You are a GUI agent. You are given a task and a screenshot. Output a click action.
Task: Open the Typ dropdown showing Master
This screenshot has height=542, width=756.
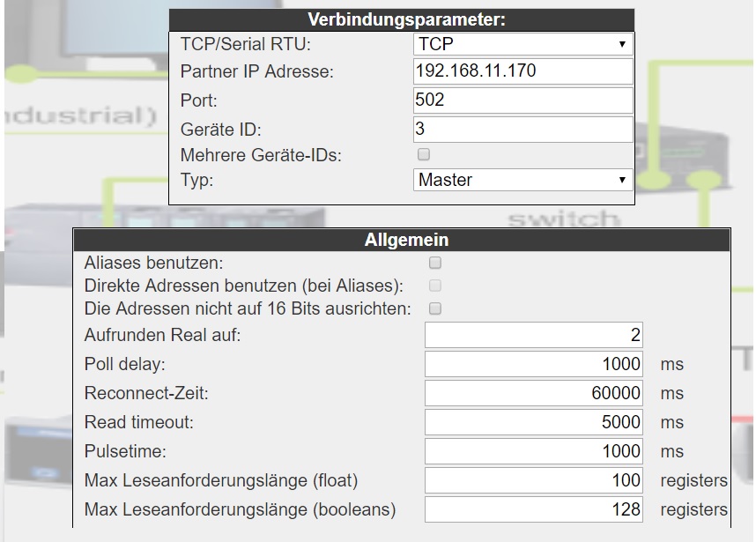tap(523, 180)
